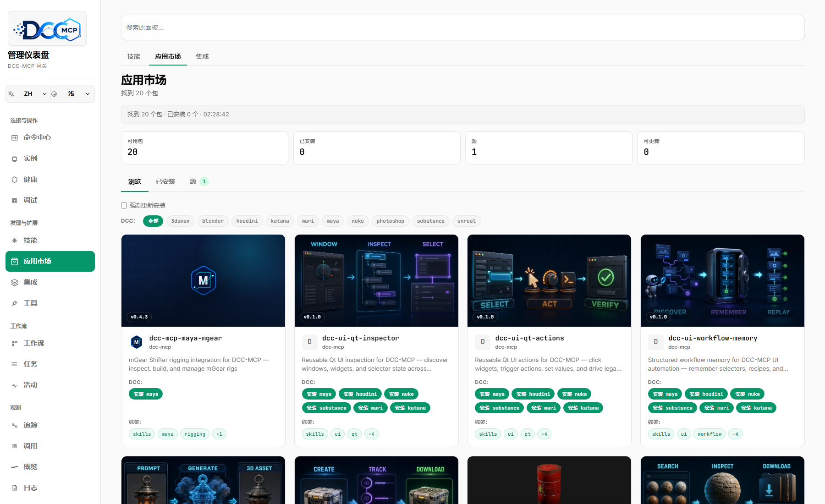Viewport: 825px width, 504px height.
Task: Install maya for dcc-mcp-maya-mgear
Action: 146,394
